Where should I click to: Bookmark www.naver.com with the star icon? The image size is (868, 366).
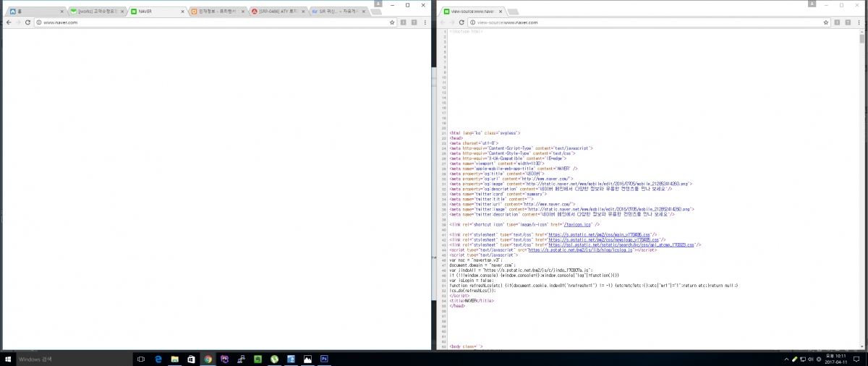[392, 22]
